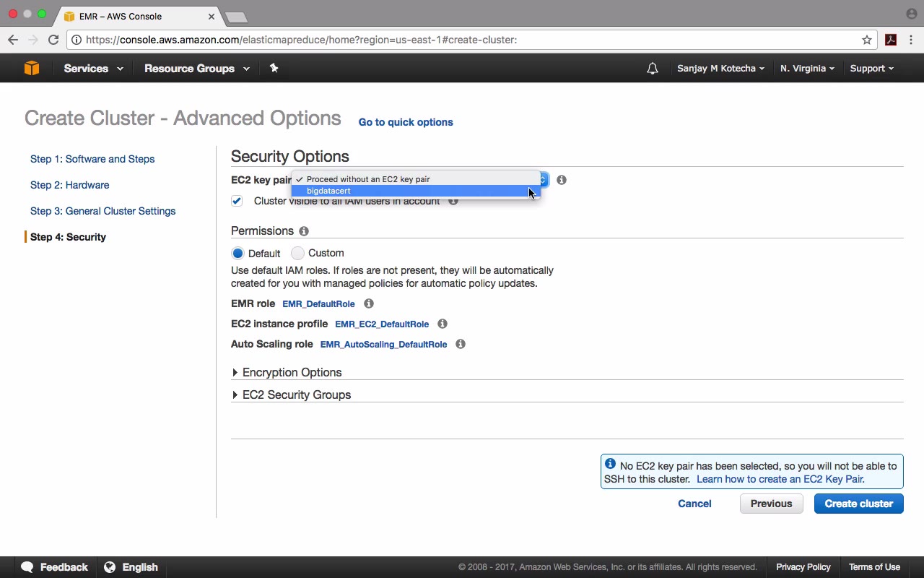The height and width of the screenshot is (578, 924).
Task: Click info icon beside EMR_AutoScaling_DefaultRole
Action: click(x=461, y=344)
